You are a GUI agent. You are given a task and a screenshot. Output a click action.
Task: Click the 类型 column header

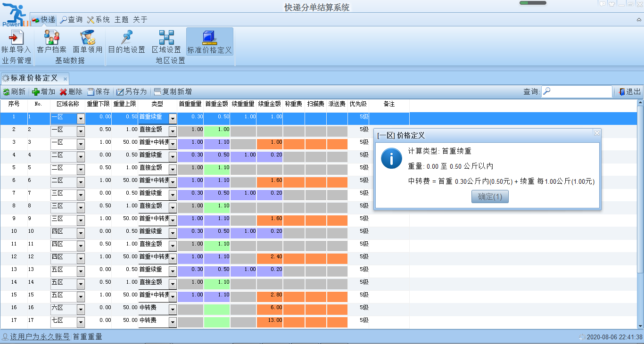click(x=157, y=104)
